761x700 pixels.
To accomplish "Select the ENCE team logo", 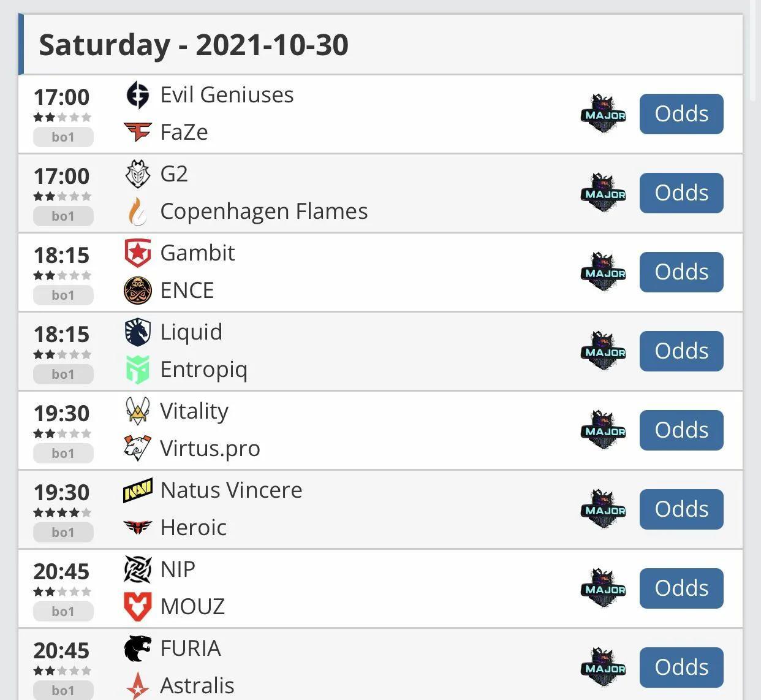I will coord(137,290).
